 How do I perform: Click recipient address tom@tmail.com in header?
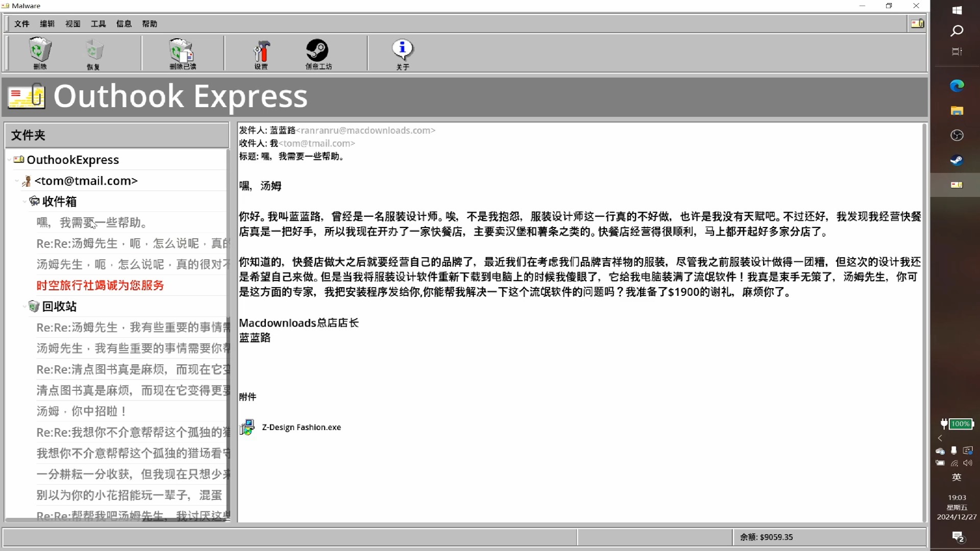pyautogui.click(x=316, y=143)
